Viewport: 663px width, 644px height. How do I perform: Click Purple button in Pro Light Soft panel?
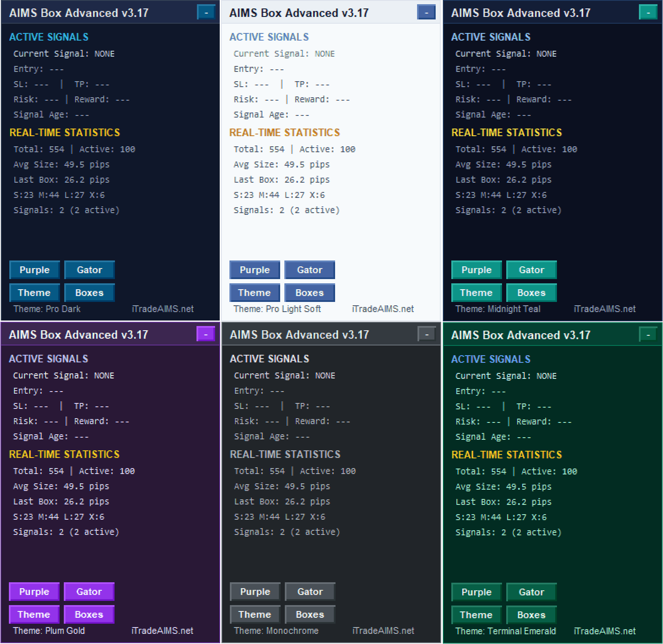click(x=255, y=270)
